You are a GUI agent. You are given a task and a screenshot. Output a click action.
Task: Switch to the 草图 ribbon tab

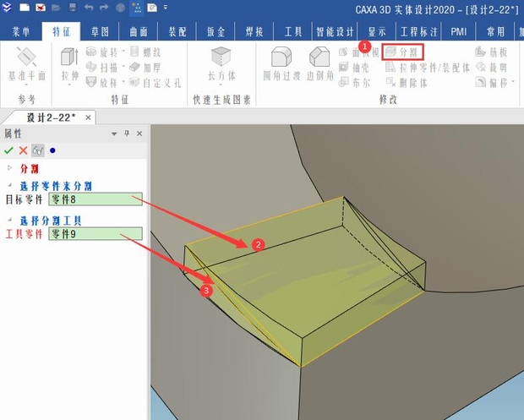(100, 32)
